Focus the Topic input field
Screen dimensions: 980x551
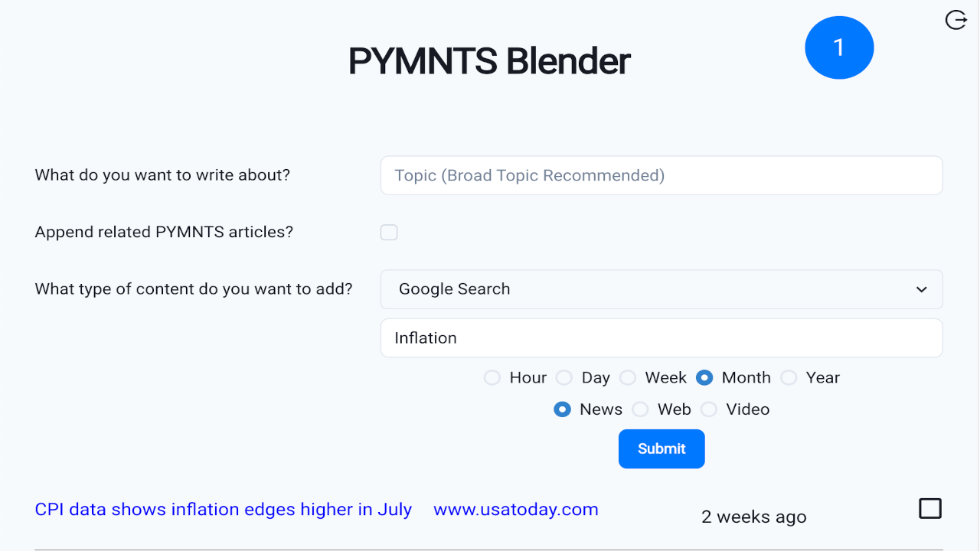[661, 175]
